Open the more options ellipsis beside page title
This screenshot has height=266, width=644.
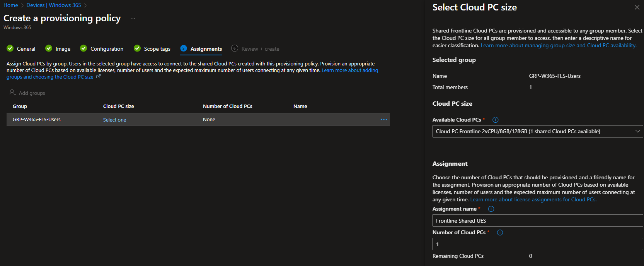pyautogui.click(x=133, y=19)
